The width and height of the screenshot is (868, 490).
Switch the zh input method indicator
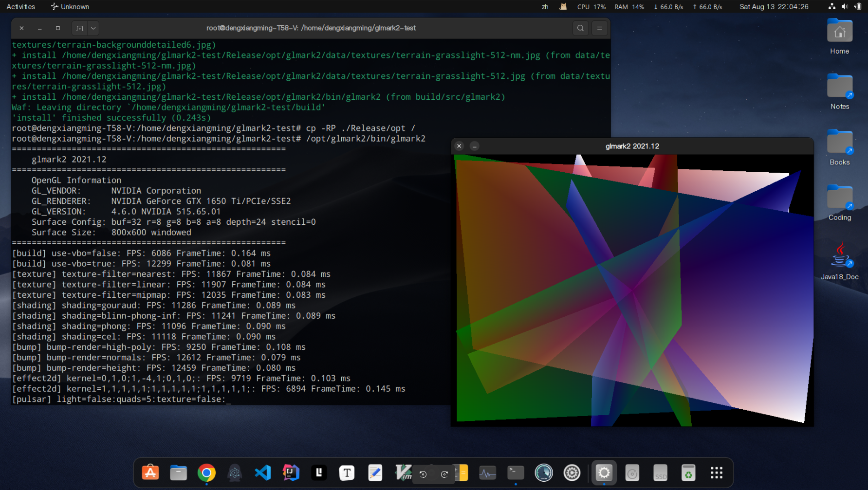pyautogui.click(x=545, y=7)
